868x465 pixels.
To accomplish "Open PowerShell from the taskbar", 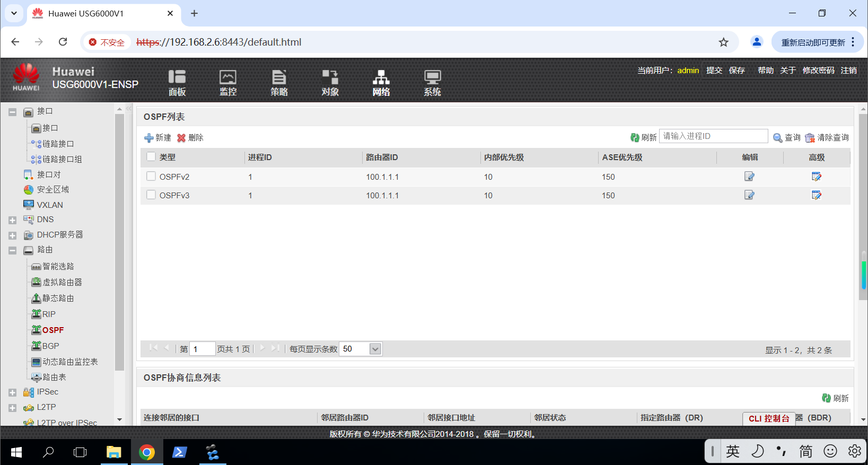I will point(179,452).
